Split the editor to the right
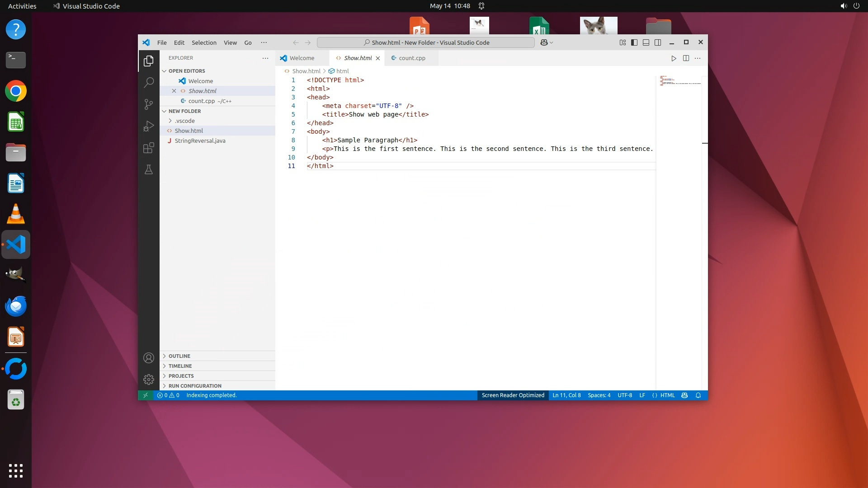 coord(686,58)
